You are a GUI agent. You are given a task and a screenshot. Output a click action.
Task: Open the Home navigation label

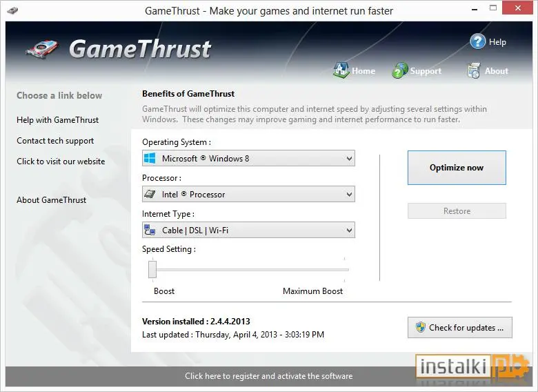[363, 70]
